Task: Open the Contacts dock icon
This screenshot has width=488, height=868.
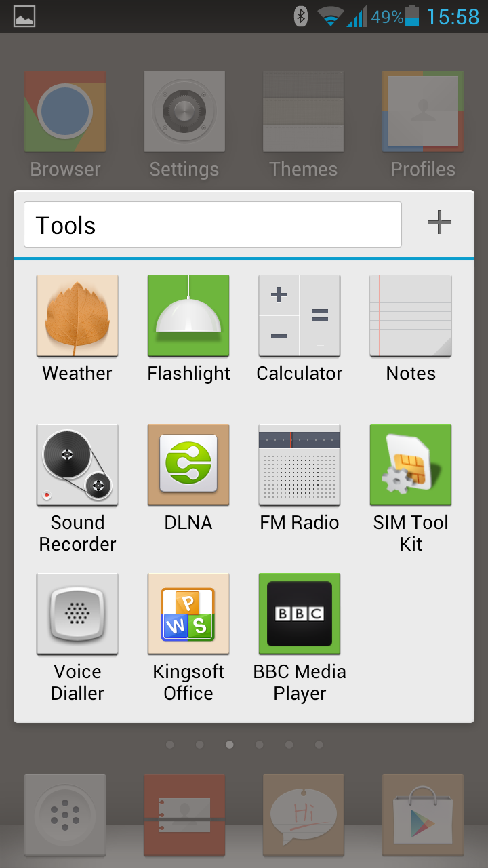Action: [184, 814]
